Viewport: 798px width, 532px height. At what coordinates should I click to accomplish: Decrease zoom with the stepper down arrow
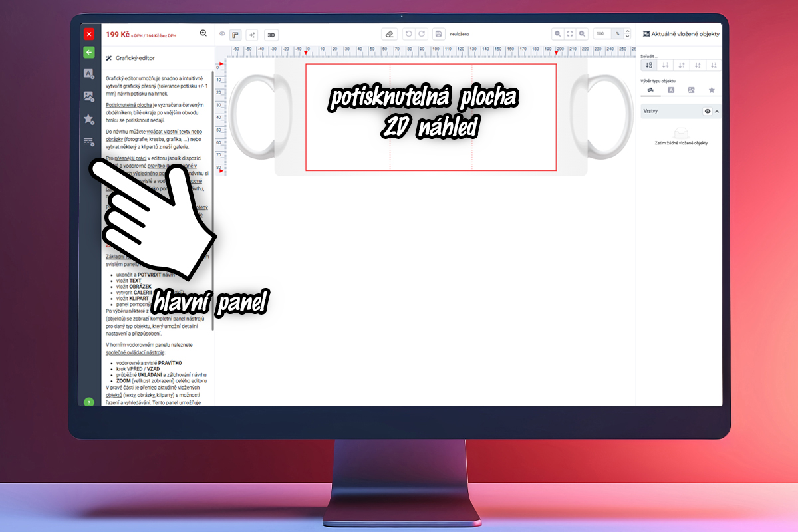point(628,37)
